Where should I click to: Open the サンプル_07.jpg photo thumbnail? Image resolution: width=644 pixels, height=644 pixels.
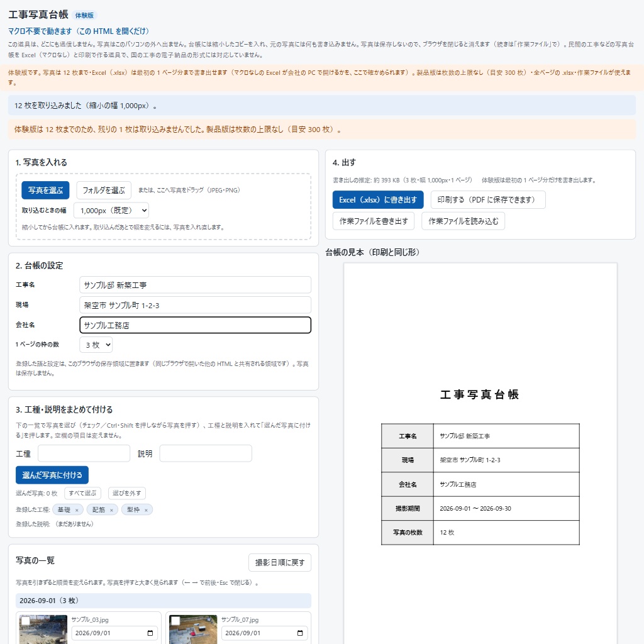point(194,629)
